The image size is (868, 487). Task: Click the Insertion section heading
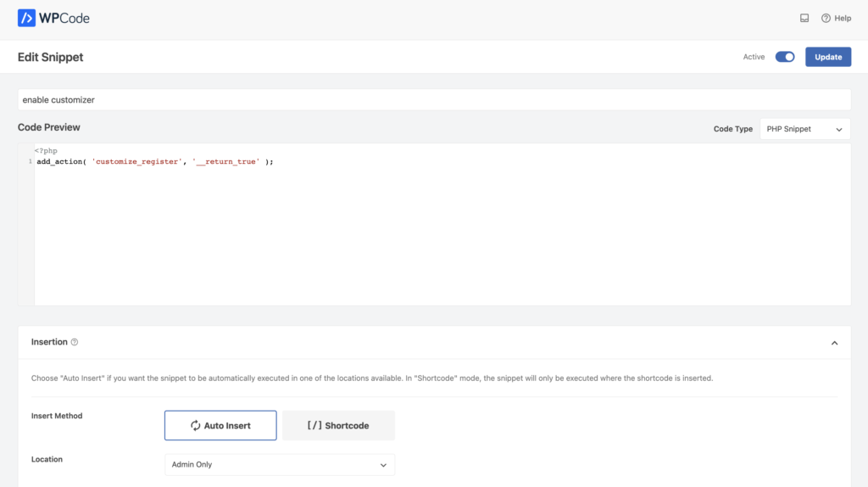pyautogui.click(x=49, y=342)
